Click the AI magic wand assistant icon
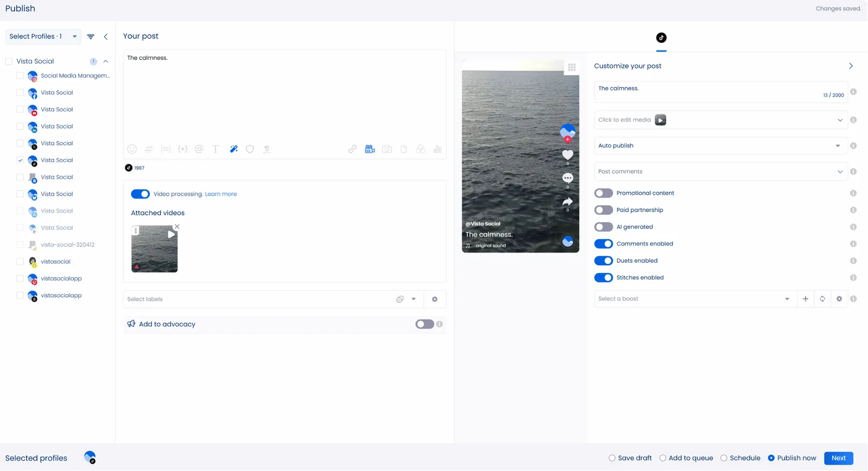 [x=233, y=149]
